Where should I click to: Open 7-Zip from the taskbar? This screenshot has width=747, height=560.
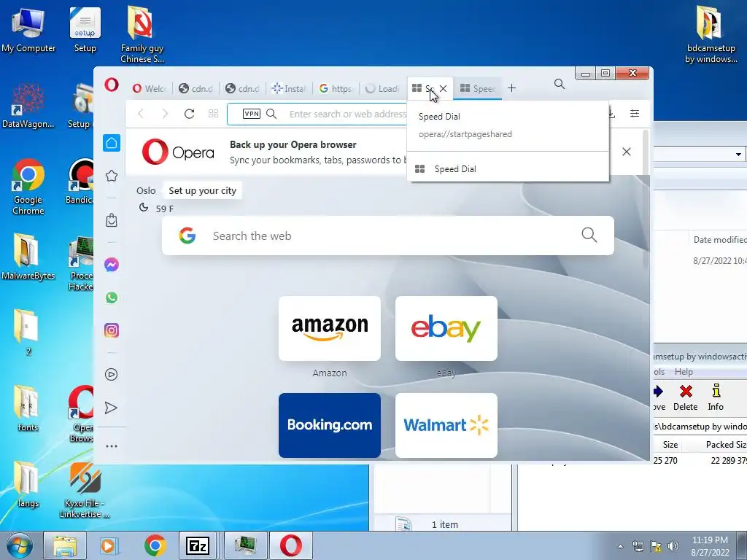pyautogui.click(x=198, y=545)
